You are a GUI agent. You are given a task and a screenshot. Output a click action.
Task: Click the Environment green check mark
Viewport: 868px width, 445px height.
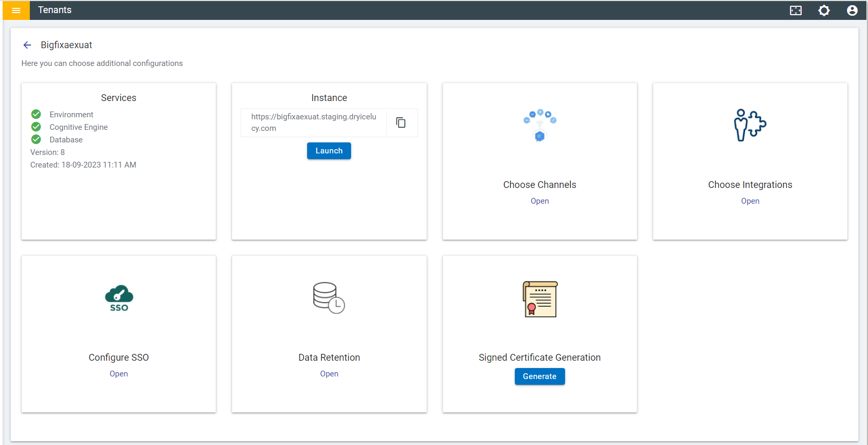(36, 114)
